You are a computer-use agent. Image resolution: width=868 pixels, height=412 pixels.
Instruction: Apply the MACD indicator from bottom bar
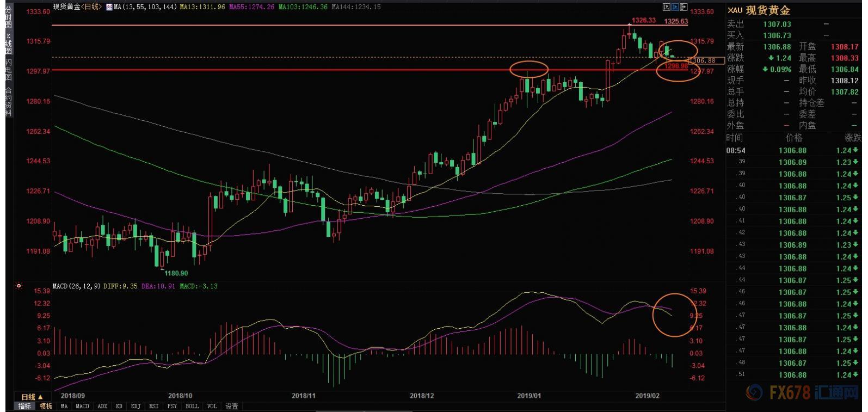pos(82,407)
